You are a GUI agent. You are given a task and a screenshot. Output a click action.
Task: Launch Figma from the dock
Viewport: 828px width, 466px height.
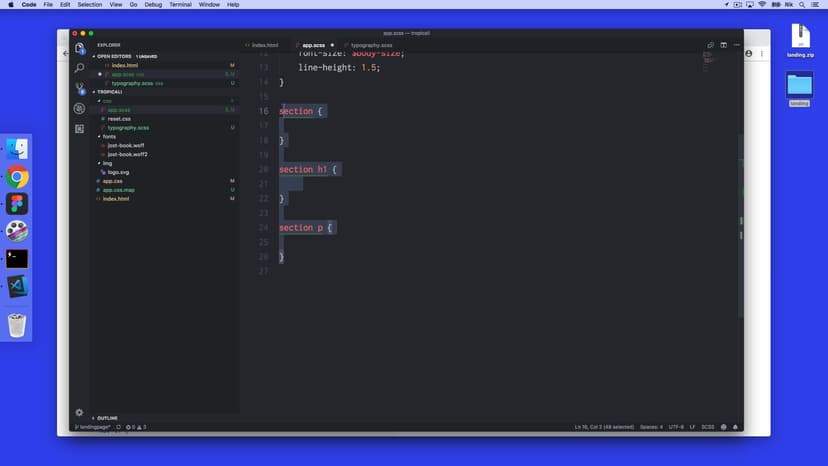coord(17,204)
